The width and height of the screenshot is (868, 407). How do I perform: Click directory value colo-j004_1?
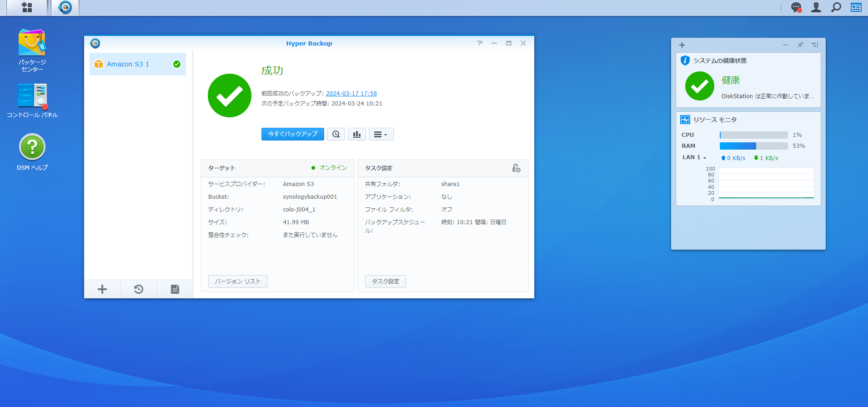pyautogui.click(x=299, y=210)
